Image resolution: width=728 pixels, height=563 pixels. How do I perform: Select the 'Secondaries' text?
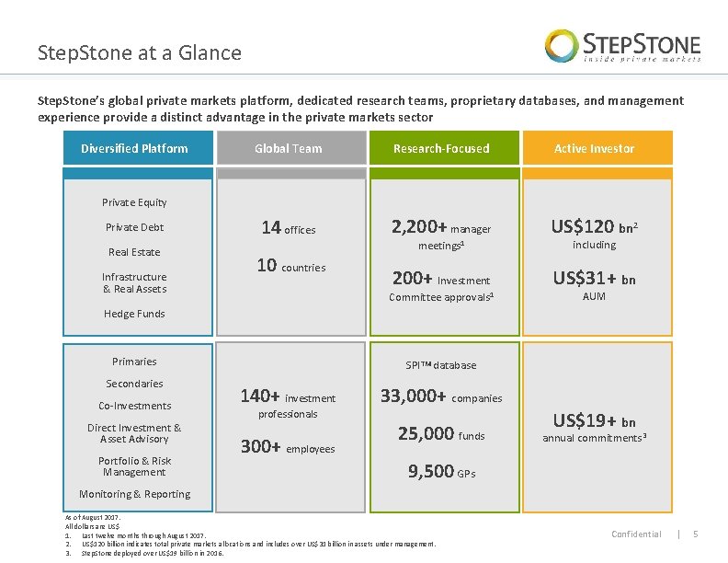134,384
